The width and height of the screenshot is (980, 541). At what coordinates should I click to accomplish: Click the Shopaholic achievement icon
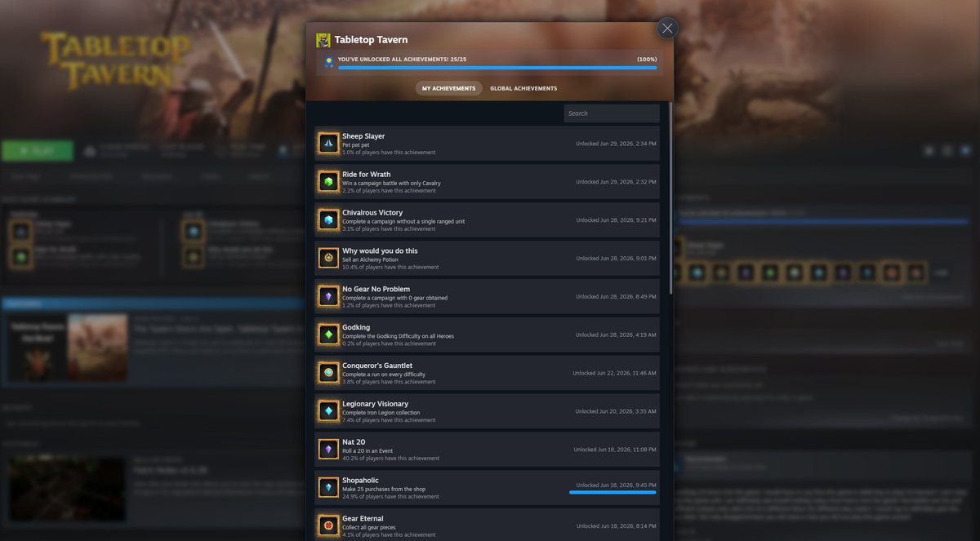pyautogui.click(x=328, y=488)
